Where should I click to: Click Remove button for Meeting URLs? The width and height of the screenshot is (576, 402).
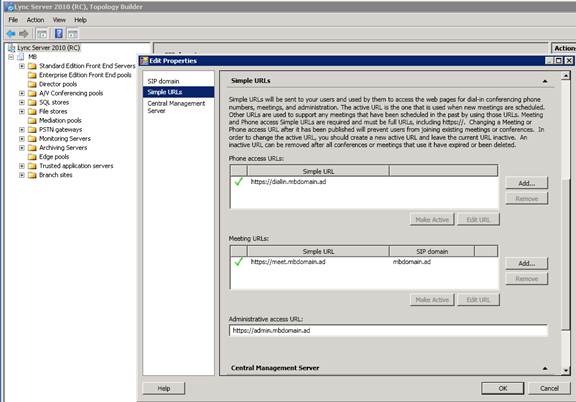point(526,279)
